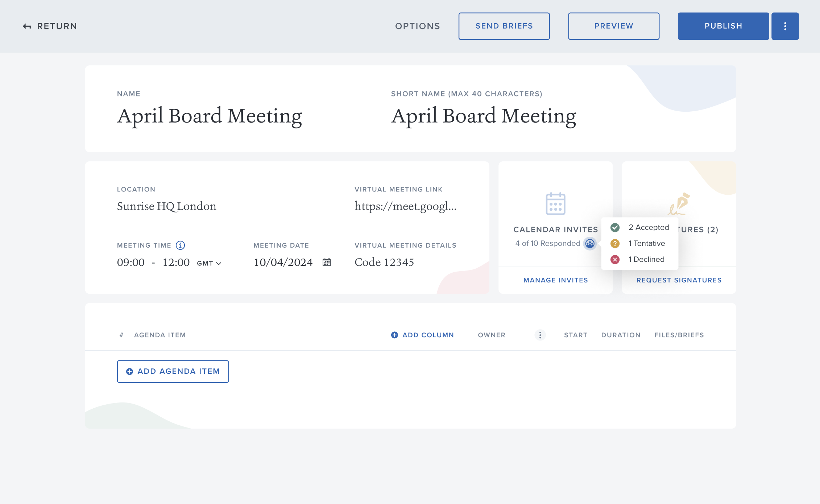The width and height of the screenshot is (820, 504).
Task: Click the Owner column header
Action: point(492,335)
